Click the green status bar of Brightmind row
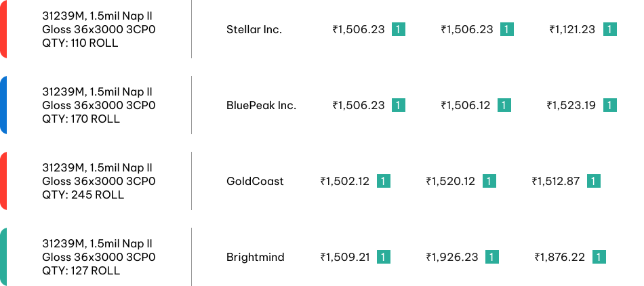The image size is (644, 286). click(x=3, y=257)
